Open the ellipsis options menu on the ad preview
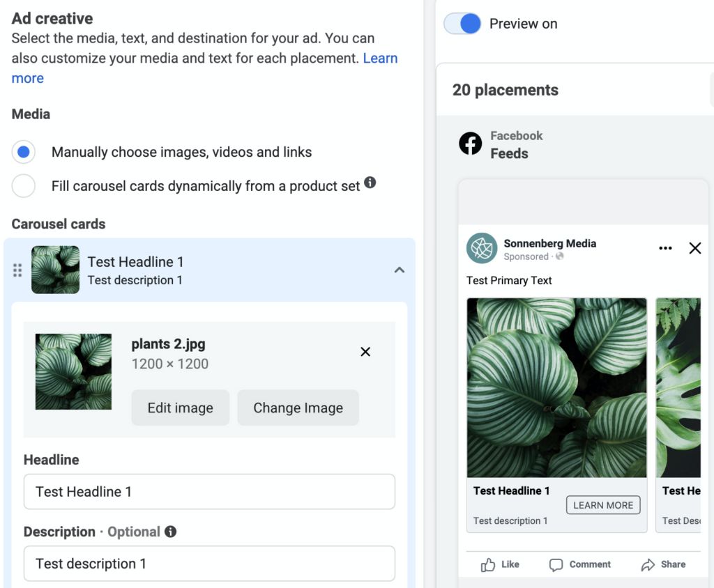Viewport: 714px width, 588px height. 664,248
